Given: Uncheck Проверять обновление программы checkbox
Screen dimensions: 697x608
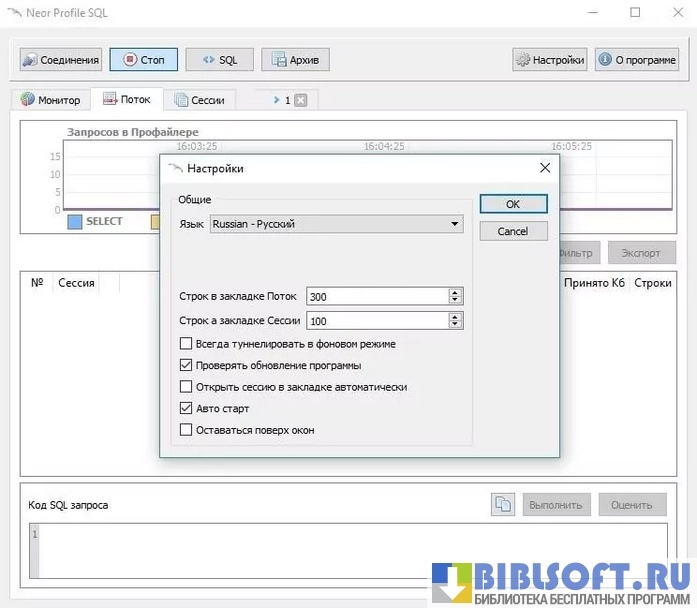Looking at the screenshot, I should (x=186, y=365).
